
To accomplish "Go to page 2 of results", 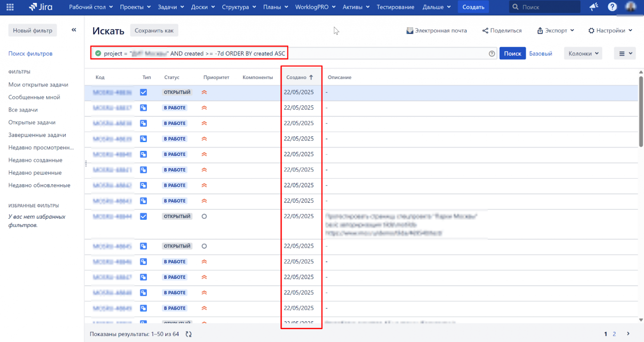I will tap(615, 334).
